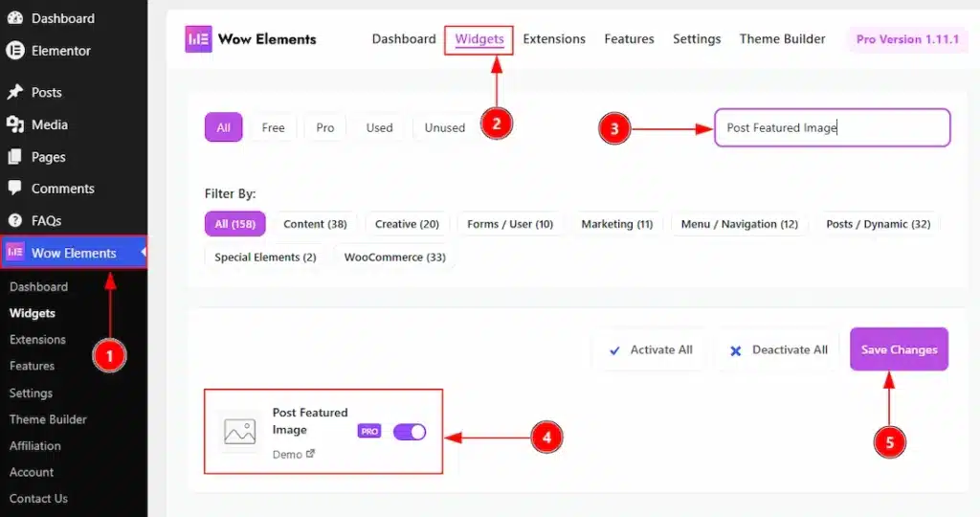Open the Theme Builder submenu item

coord(48,418)
